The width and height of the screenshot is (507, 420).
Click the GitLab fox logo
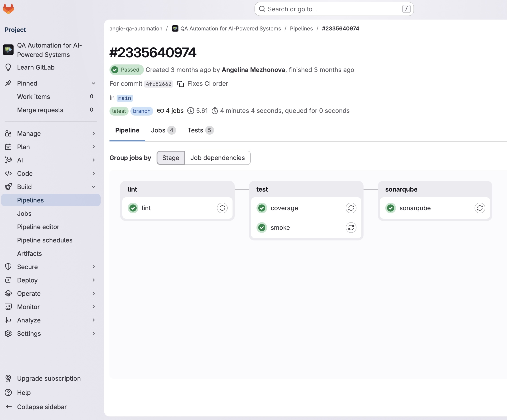coord(8,9)
